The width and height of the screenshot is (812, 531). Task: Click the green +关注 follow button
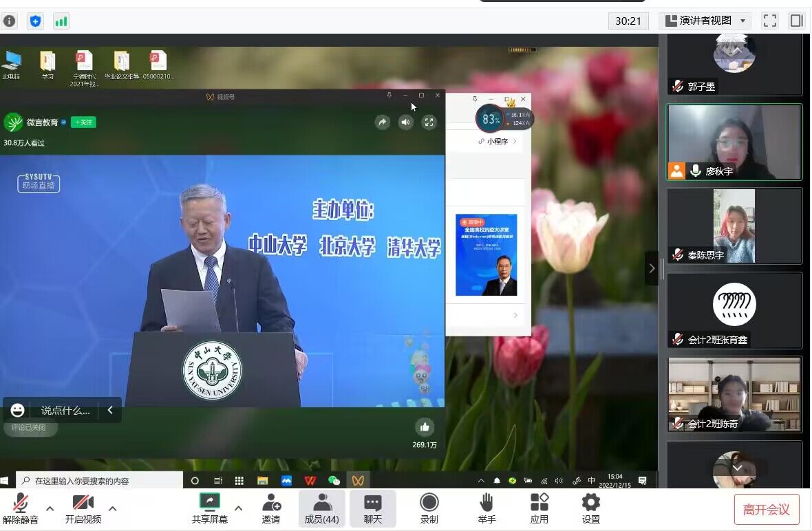83,122
